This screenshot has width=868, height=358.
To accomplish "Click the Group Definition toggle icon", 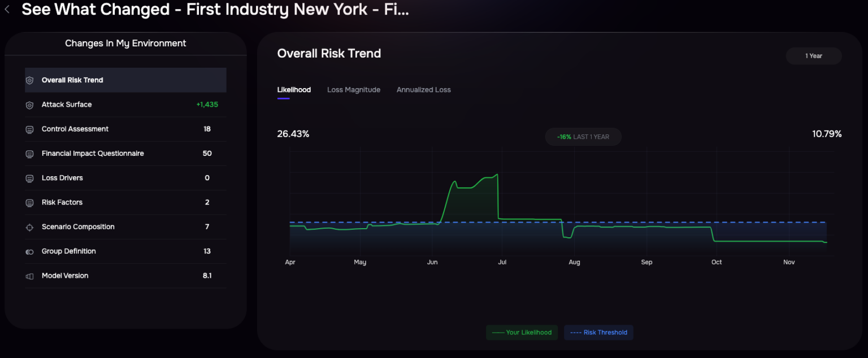I will pos(29,251).
